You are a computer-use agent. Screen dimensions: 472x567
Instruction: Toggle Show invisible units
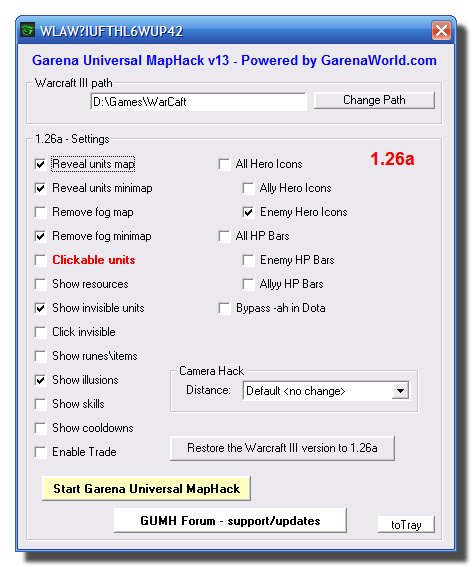(x=41, y=308)
